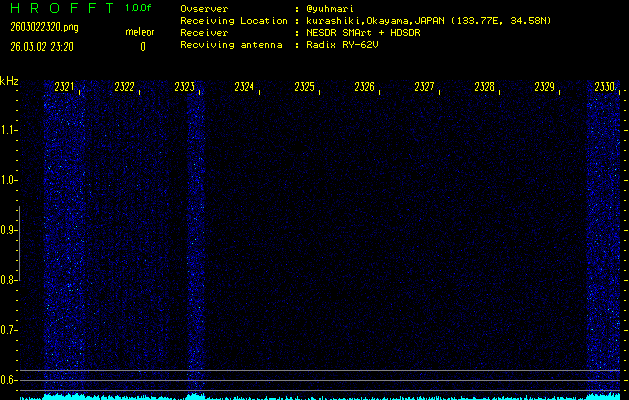This screenshot has width=629, height=400.
Task: Click the 26.03.02 23:20 date stamp
Action: (x=46, y=46)
